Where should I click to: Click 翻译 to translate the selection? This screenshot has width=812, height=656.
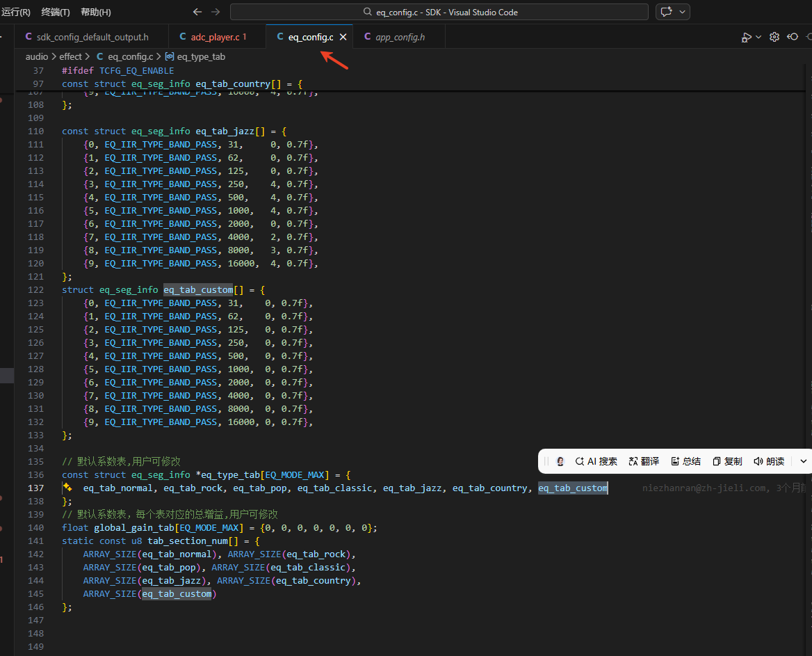tap(644, 461)
